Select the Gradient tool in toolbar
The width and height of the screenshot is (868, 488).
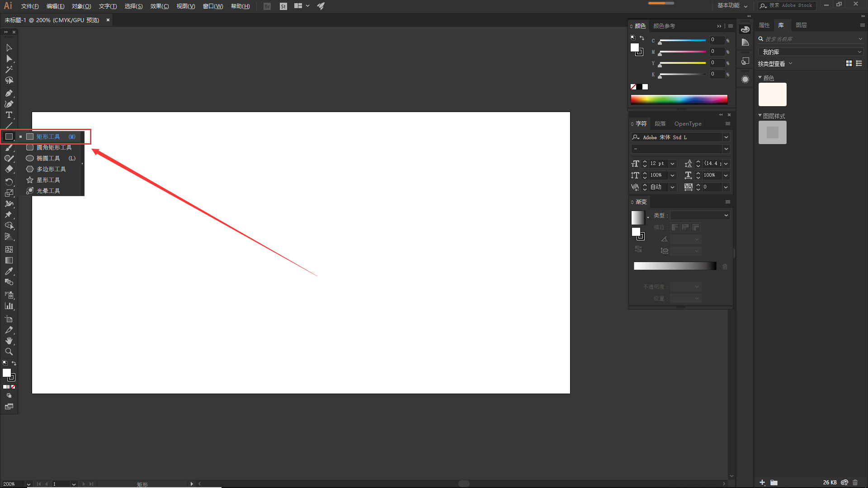pyautogui.click(x=9, y=260)
